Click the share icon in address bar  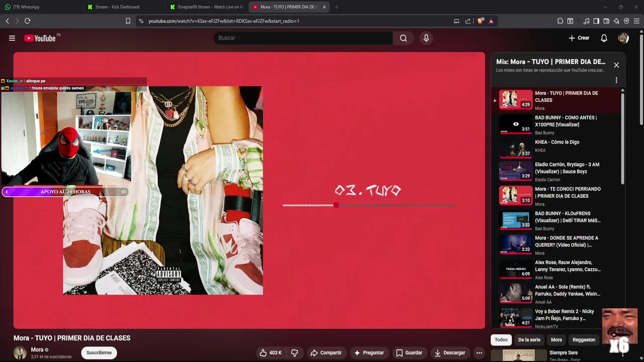468,21
